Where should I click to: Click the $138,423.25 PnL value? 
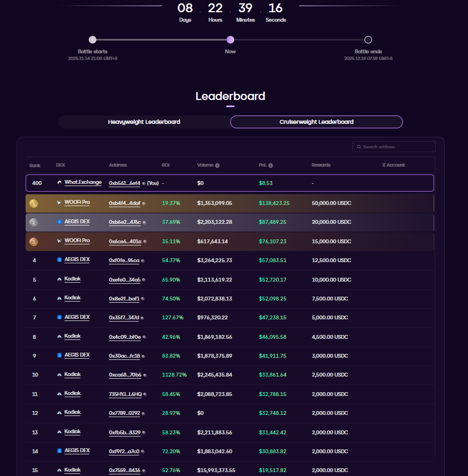pos(274,203)
